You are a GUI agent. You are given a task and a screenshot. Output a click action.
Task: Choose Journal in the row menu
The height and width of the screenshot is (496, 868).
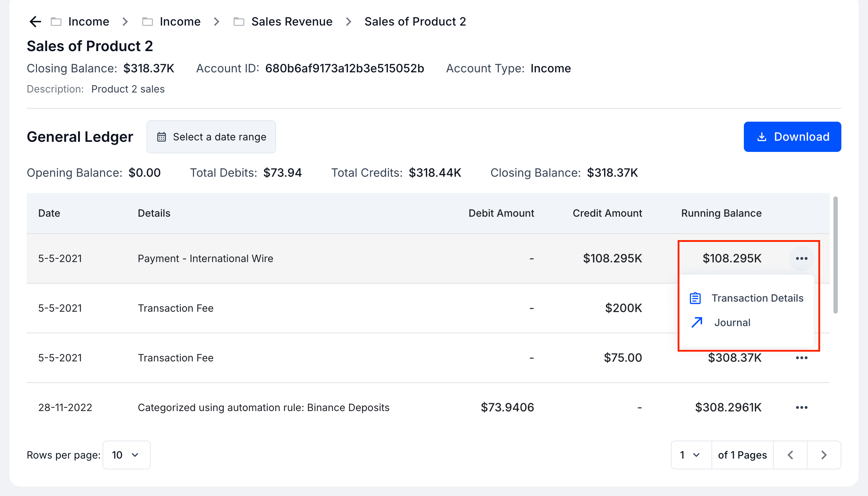[732, 323]
